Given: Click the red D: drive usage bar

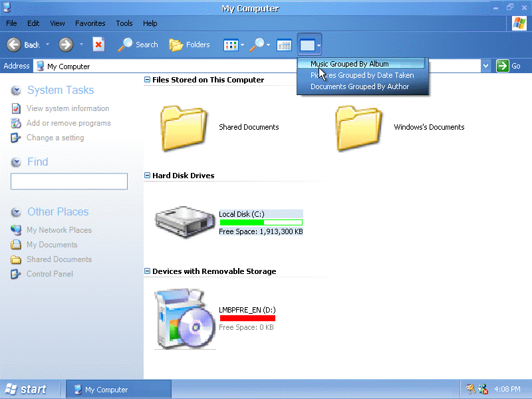Looking at the screenshot, I should click(x=247, y=319).
